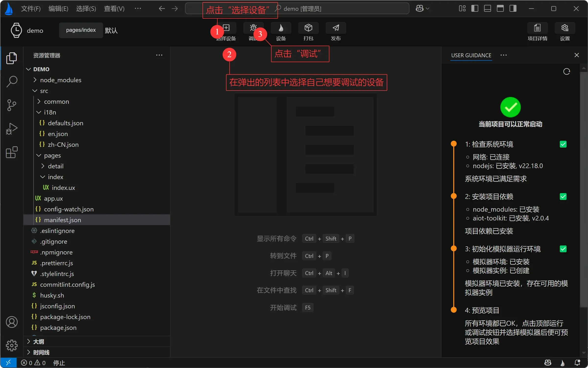Toggle the 检查系统环境 step checkbox
588x368 pixels.
563,144
